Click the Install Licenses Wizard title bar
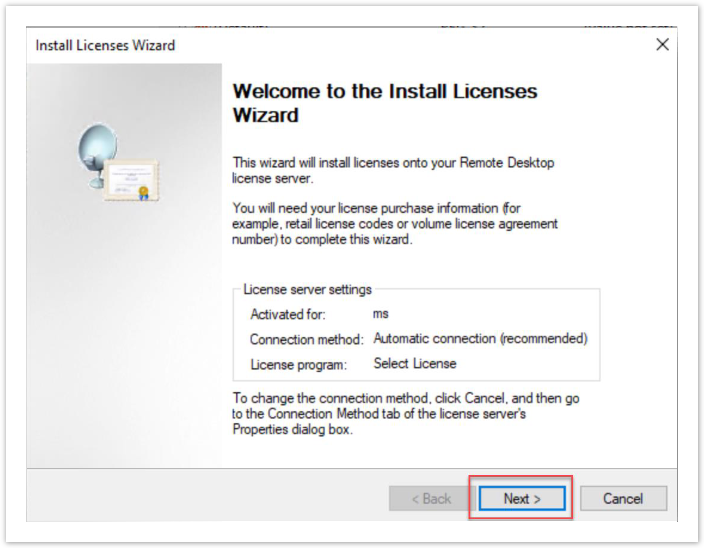Image resolution: width=704 pixels, height=548 pixels. coord(300,45)
